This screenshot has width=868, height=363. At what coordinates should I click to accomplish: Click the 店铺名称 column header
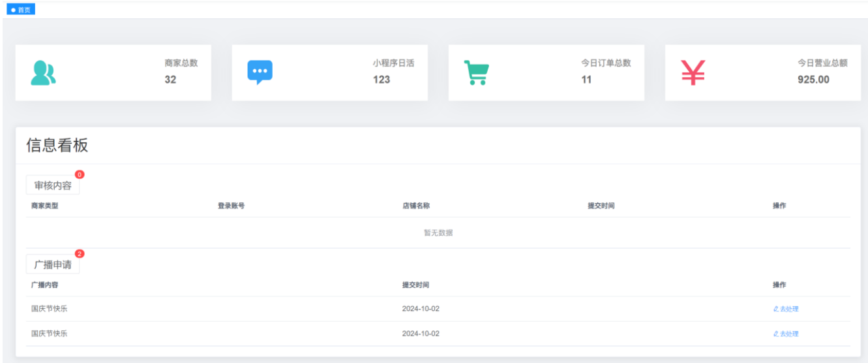415,206
